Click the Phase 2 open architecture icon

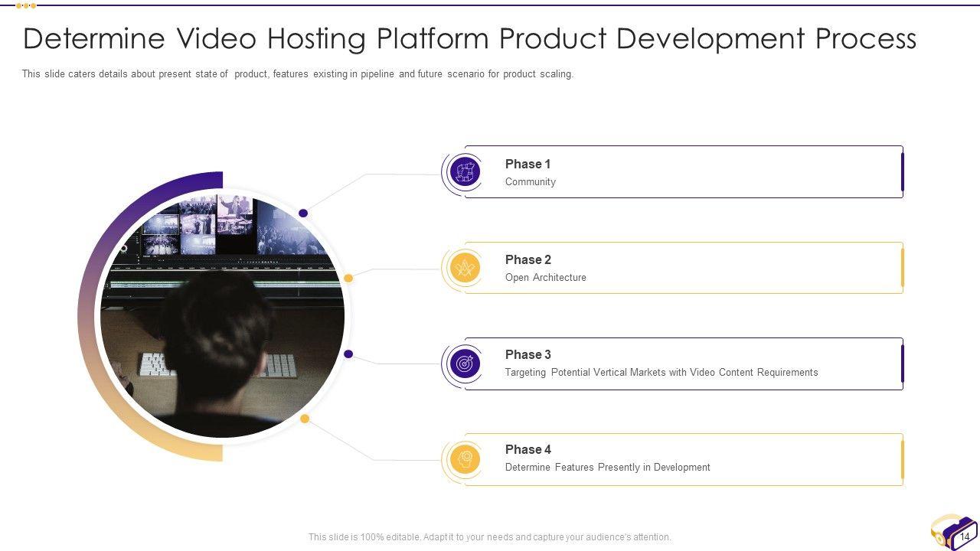[465, 269]
